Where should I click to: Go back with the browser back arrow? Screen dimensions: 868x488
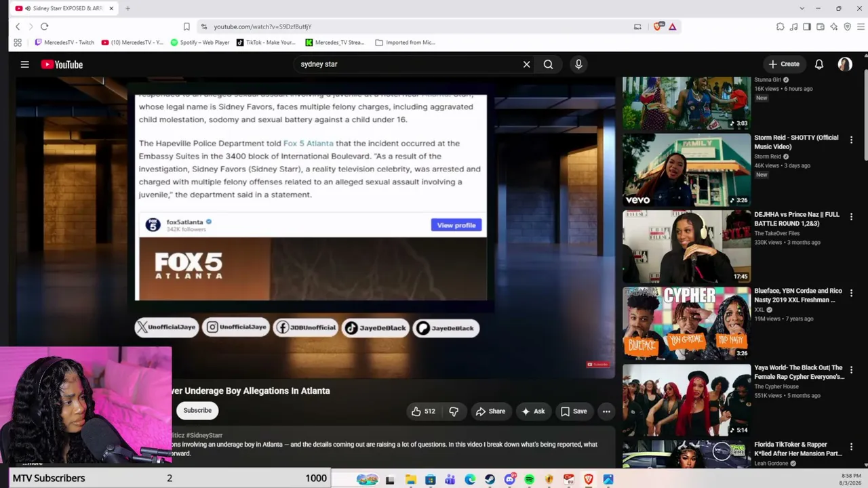pos(18,26)
